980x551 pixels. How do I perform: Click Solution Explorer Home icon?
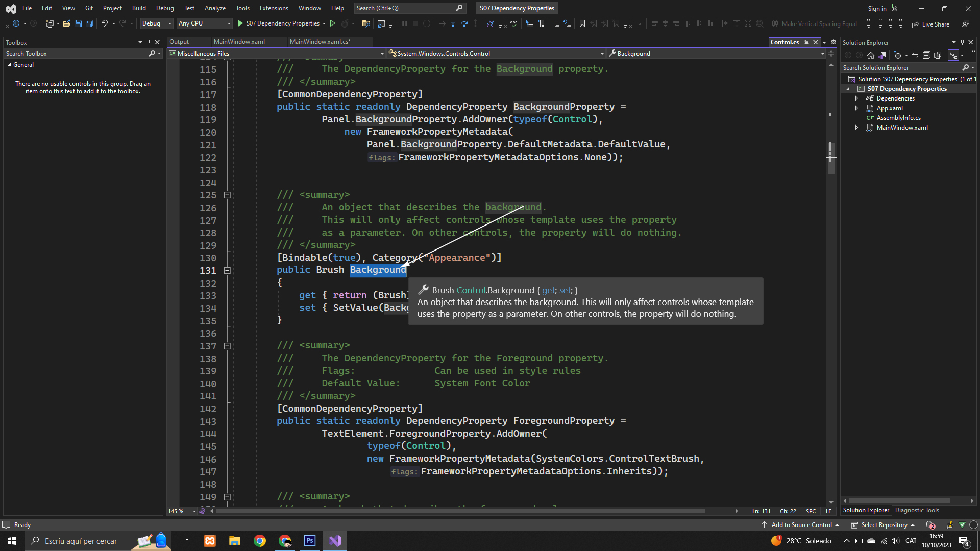871,55
